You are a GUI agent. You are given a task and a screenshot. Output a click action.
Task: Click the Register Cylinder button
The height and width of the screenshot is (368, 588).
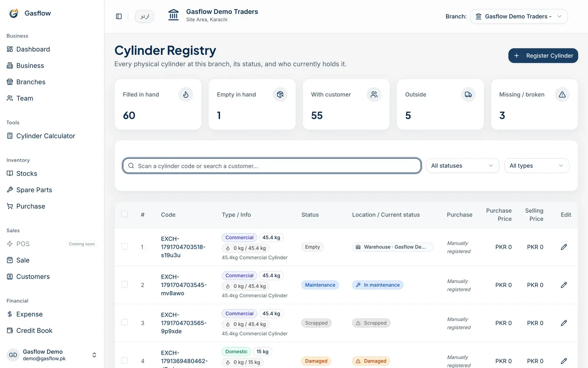pos(543,56)
